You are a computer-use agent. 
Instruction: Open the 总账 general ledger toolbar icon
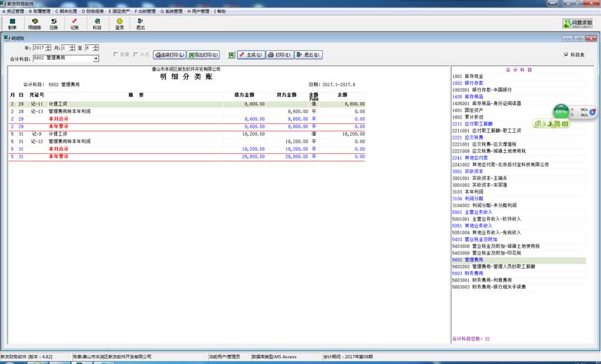53,24
